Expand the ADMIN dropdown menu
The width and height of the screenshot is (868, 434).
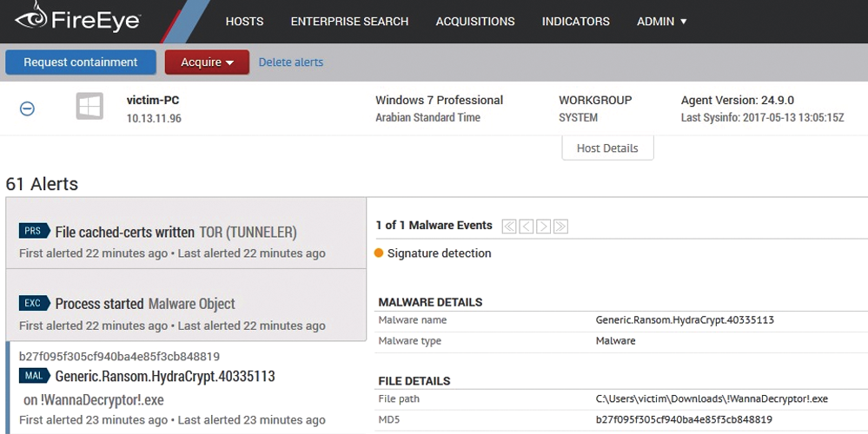pos(661,22)
